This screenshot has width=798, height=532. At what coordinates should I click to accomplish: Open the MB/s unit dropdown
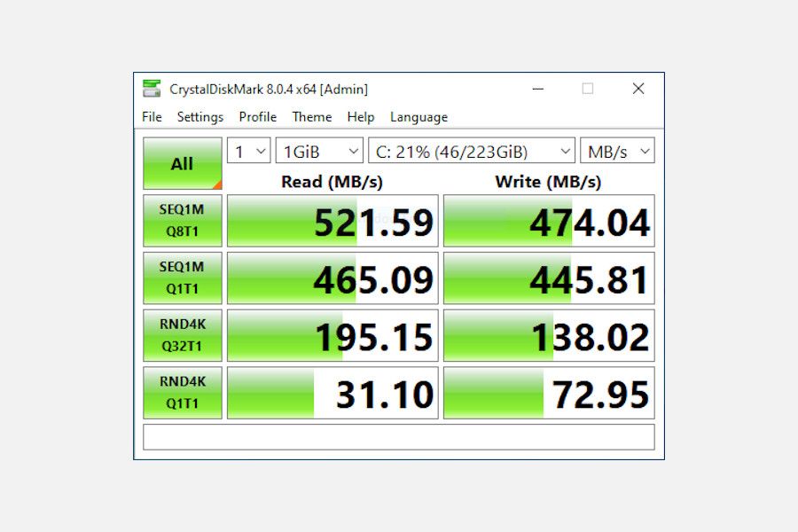click(x=617, y=151)
